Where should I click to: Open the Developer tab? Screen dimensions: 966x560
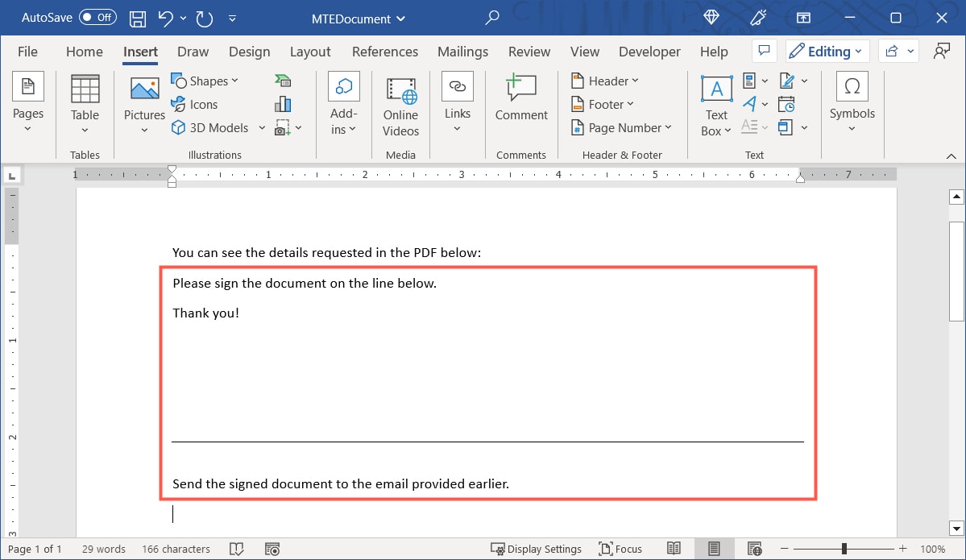coord(649,51)
